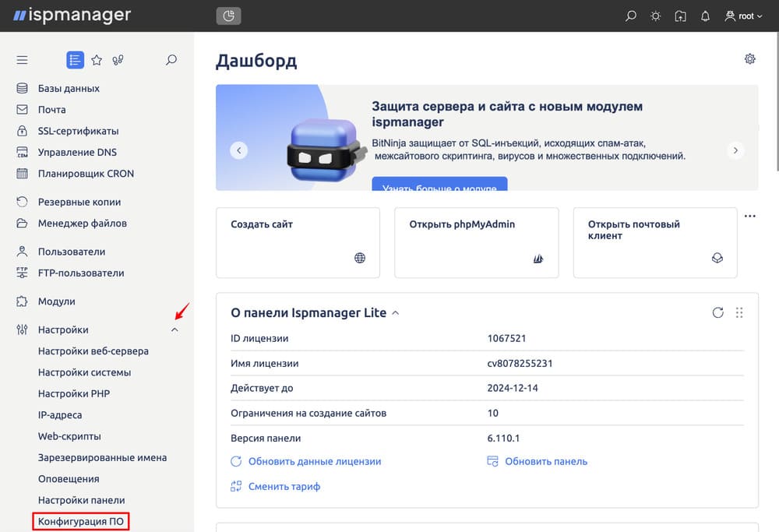
Task: Search the sidebar menu
Action: [171, 60]
